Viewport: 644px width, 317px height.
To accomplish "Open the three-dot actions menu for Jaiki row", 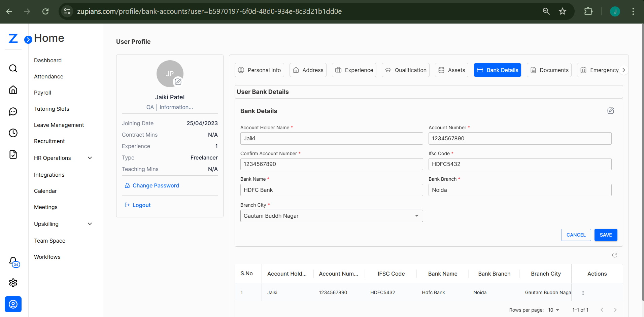I will tap(583, 293).
